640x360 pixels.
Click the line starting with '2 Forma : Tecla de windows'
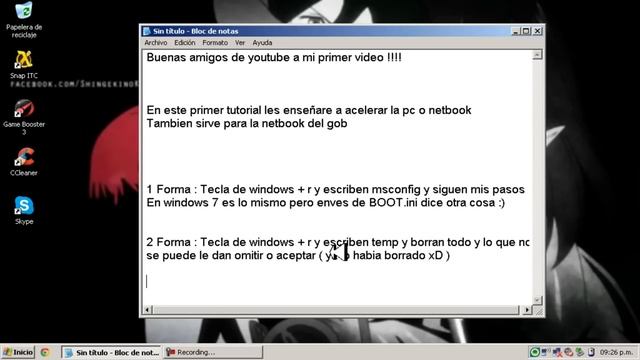[338, 242]
